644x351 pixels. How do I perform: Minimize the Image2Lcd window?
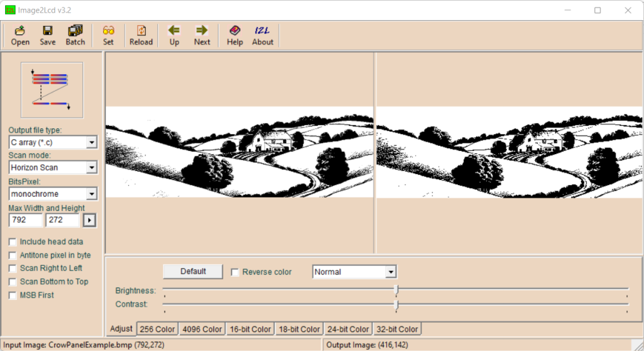[x=568, y=10]
